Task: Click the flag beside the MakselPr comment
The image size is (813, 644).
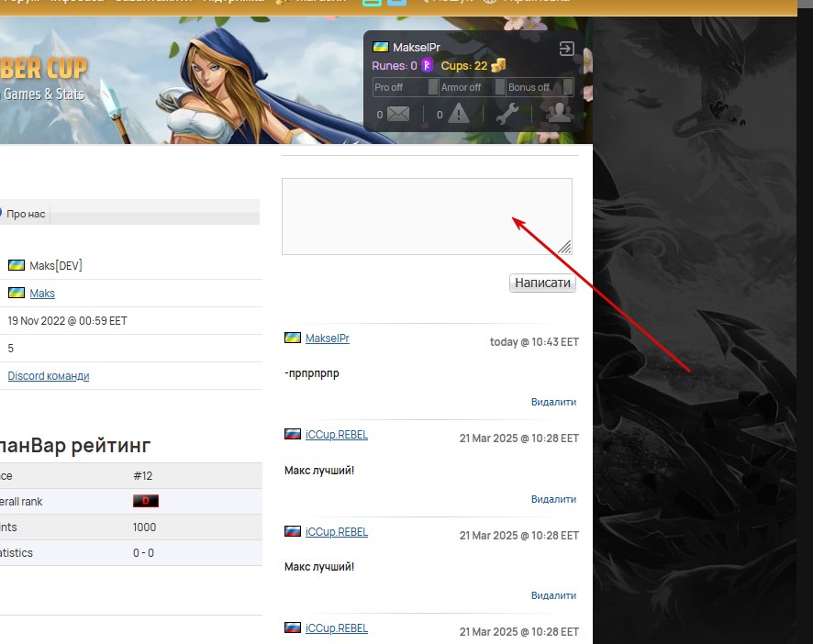Action: (293, 339)
